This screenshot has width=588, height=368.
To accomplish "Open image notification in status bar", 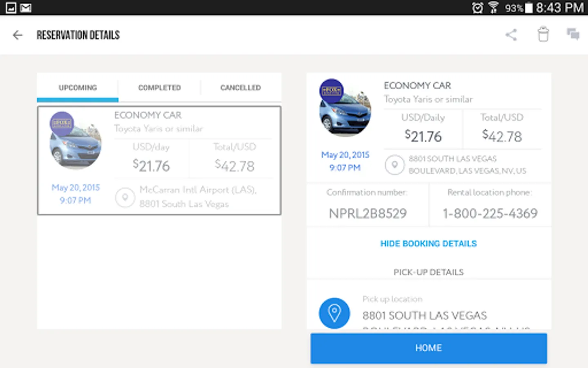I will point(11,8).
